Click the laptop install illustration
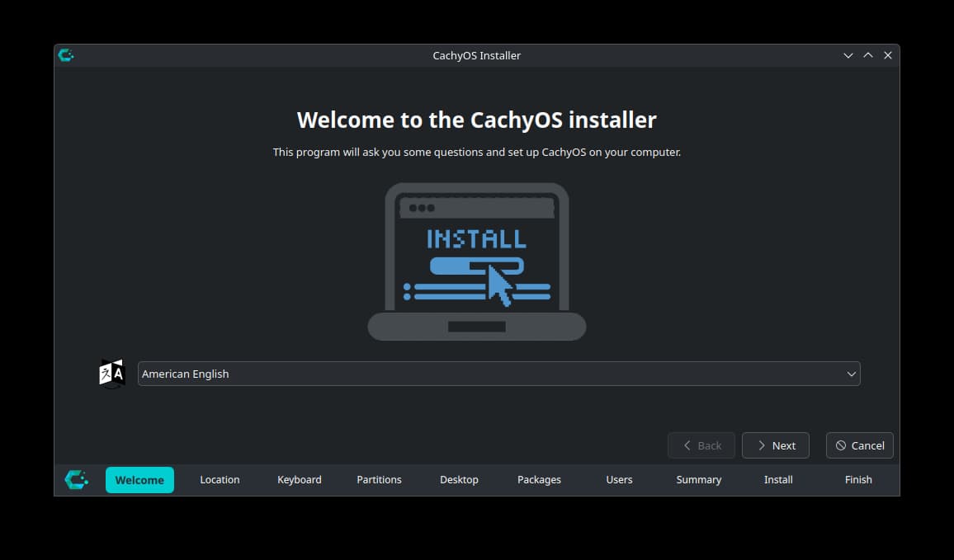Viewport: 954px width, 560px height. click(x=477, y=261)
